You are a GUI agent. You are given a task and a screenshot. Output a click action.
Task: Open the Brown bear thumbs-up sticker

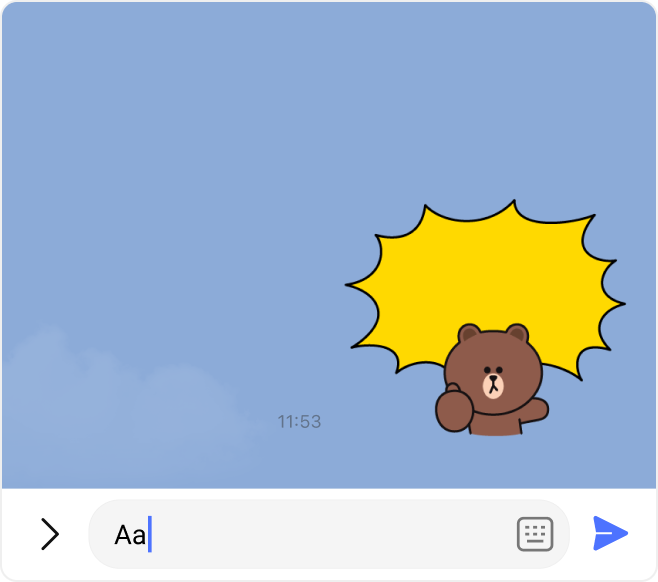tap(486, 318)
